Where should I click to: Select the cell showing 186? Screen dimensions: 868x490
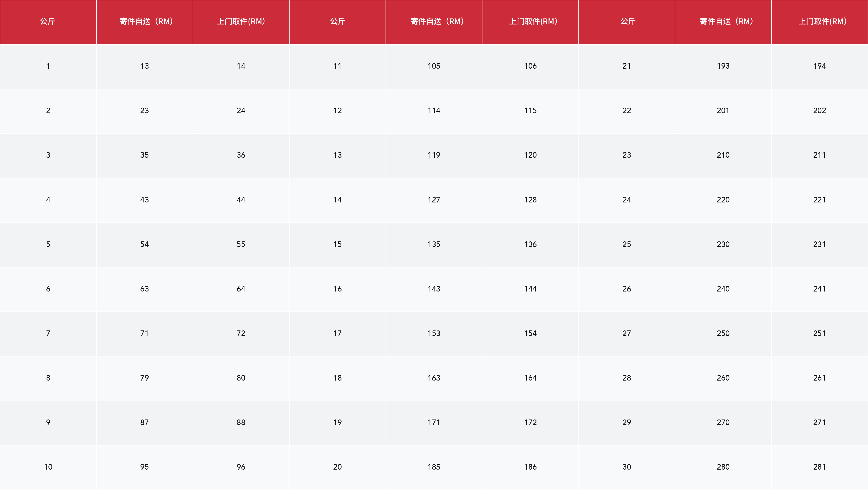point(530,467)
